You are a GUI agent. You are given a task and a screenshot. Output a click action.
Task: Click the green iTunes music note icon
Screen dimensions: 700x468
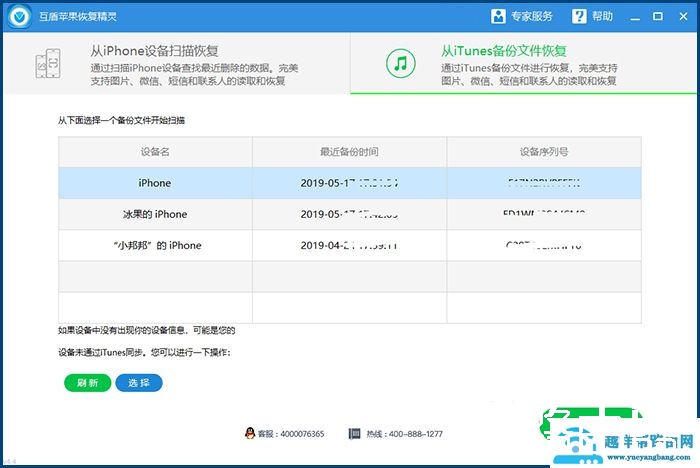coord(400,63)
